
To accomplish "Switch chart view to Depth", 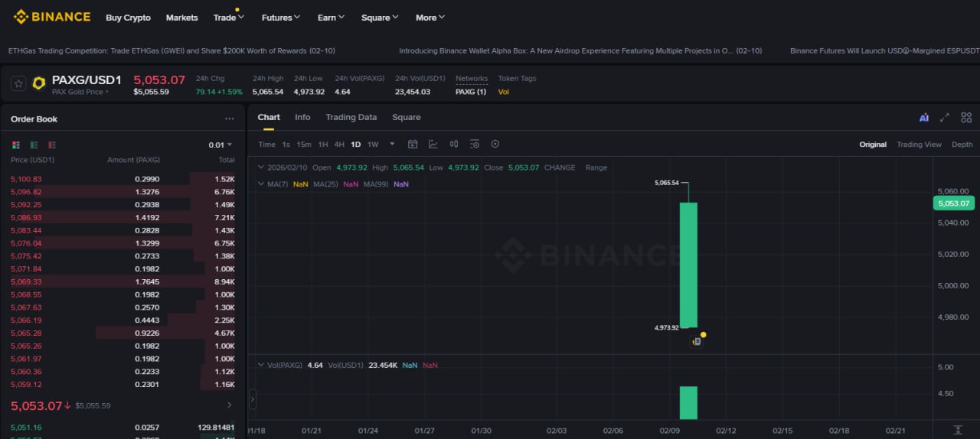I will point(962,145).
